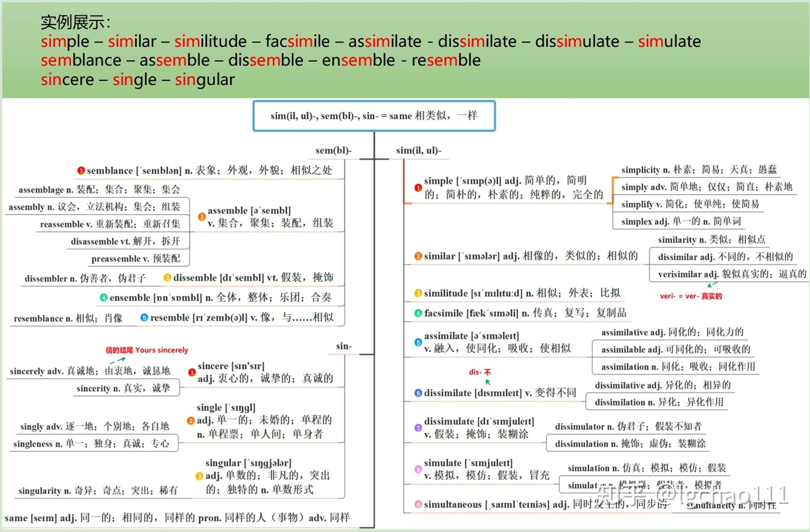810x532 pixels.
Task: Click the word 'facsimile' in the green header
Action: click(297, 41)
